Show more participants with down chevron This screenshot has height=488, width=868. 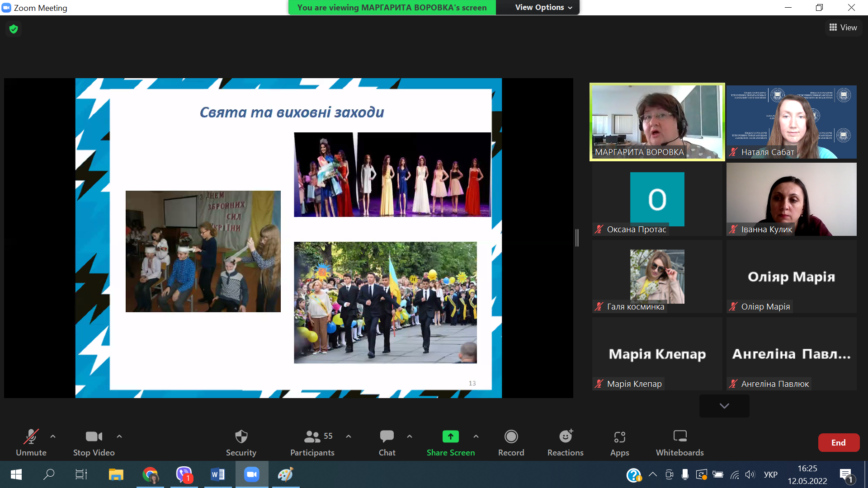click(724, 406)
